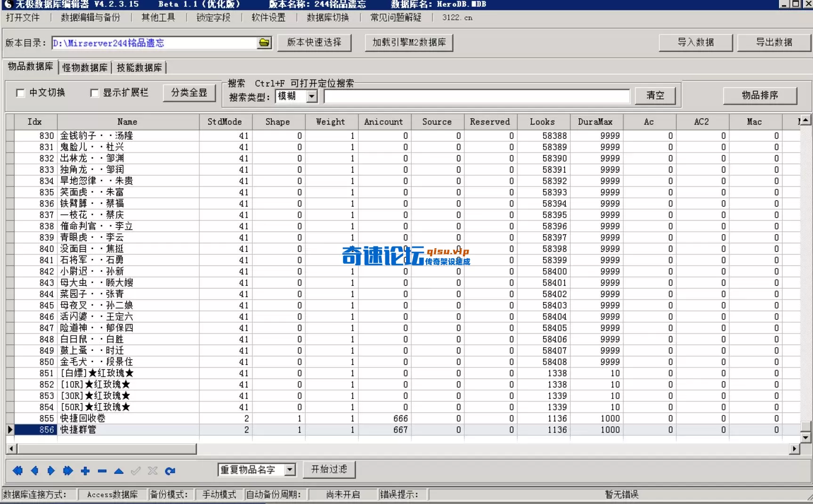Refresh records with the circular arrow icon
This screenshot has height=504, width=813.
(x=170, y=471)
